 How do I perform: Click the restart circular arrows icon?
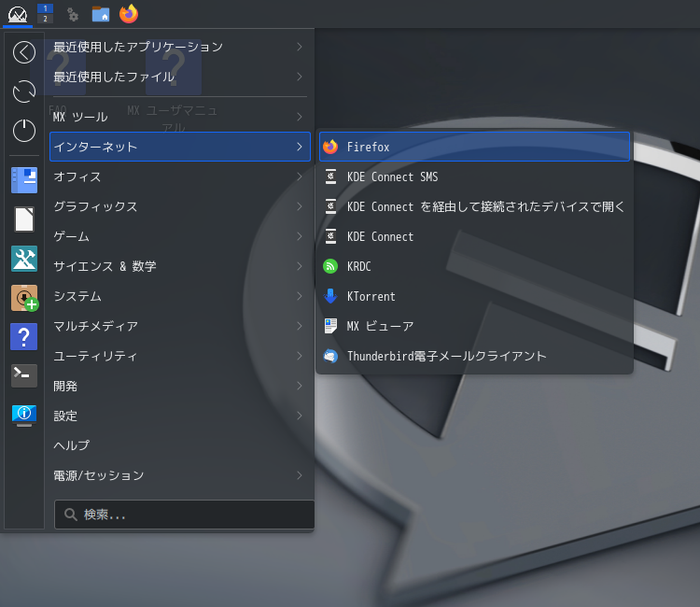pyautogui.click(x=24, y=92)
